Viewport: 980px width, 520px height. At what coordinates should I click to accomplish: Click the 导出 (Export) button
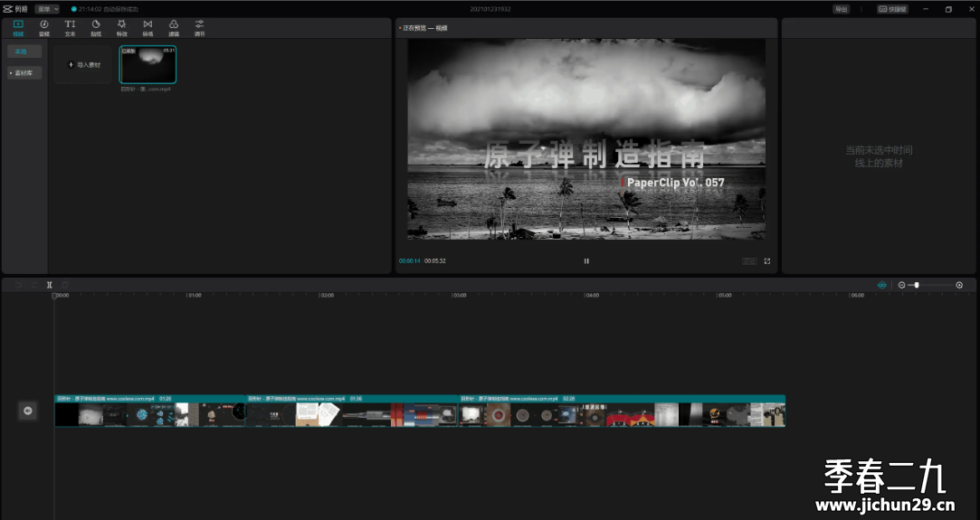pos(842,9)
